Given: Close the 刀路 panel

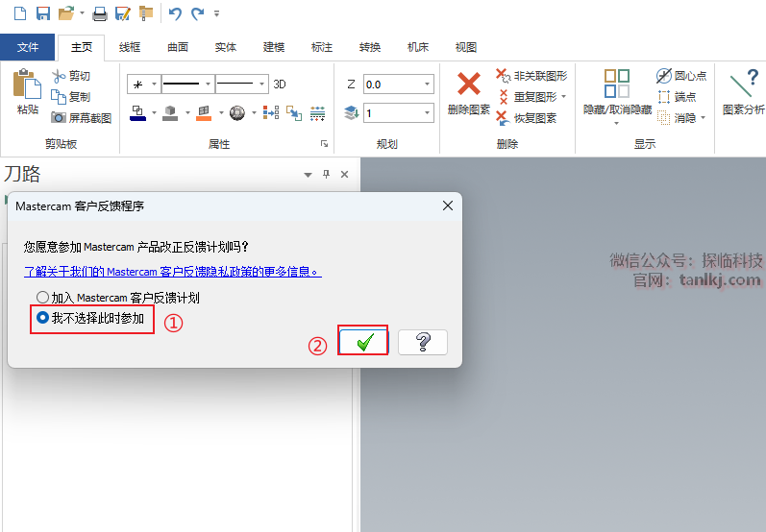Looking at the screenshot, I should (x=344, y=174).
